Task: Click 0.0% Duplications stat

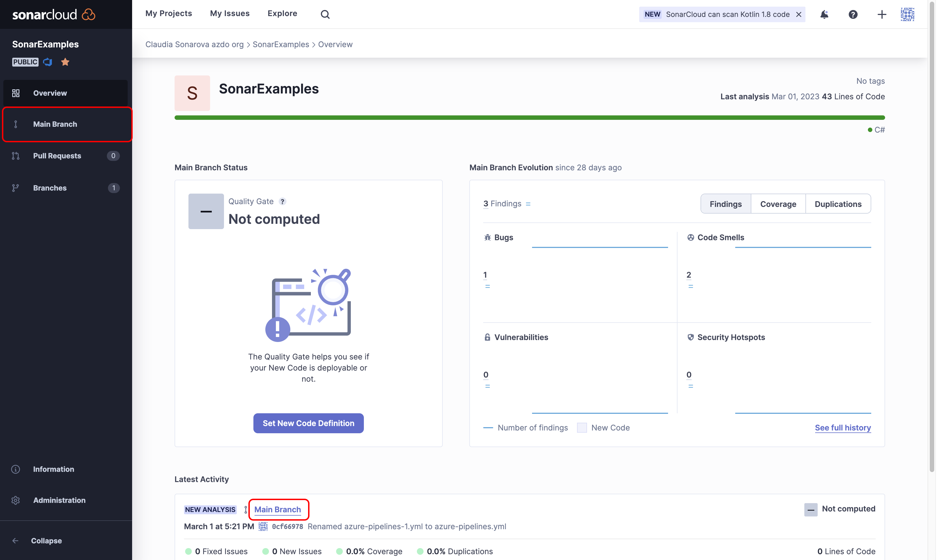Action: pos(455,551)
